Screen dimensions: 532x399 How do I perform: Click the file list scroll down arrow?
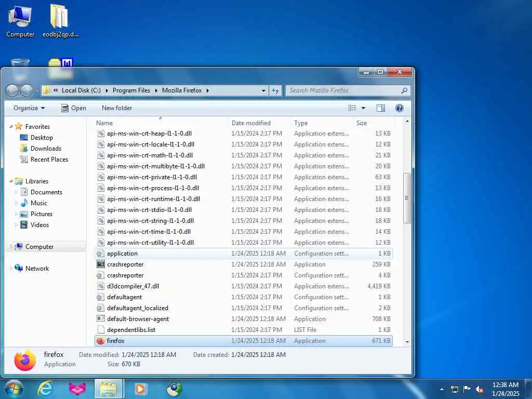tap(407, 342)
